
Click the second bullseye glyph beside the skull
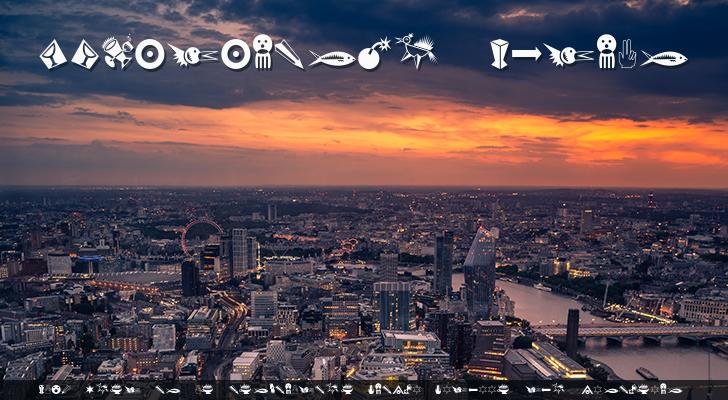coord(236,54)
